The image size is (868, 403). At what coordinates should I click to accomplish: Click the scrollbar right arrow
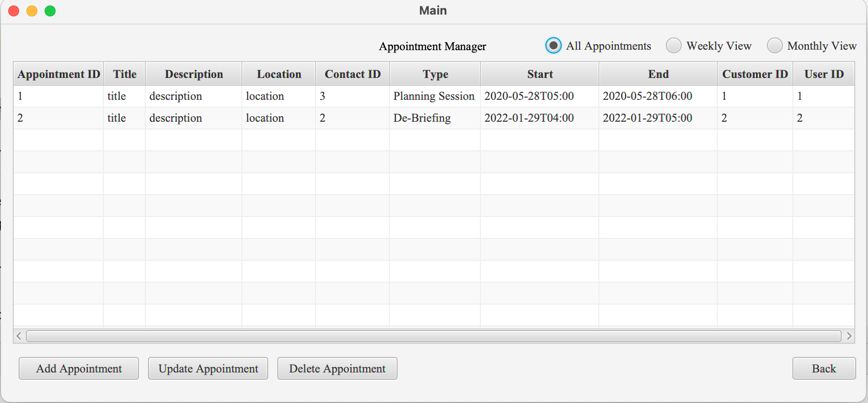[x=849, y=336]
